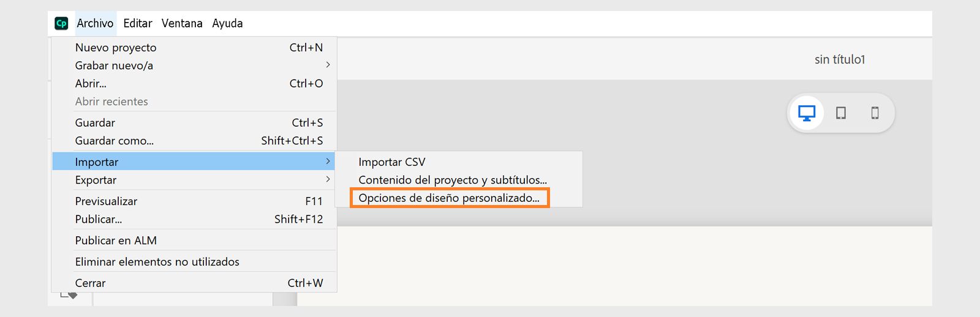Click Publicar en ALM
Screen dimensions: 980x317
[x=116, y=241]
